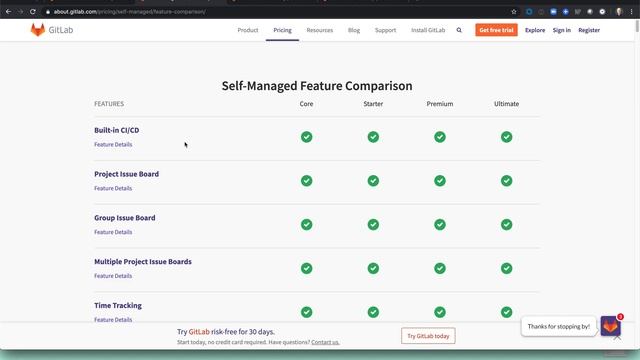
Task: Click the Try GitLab today button
Action: 428,336
